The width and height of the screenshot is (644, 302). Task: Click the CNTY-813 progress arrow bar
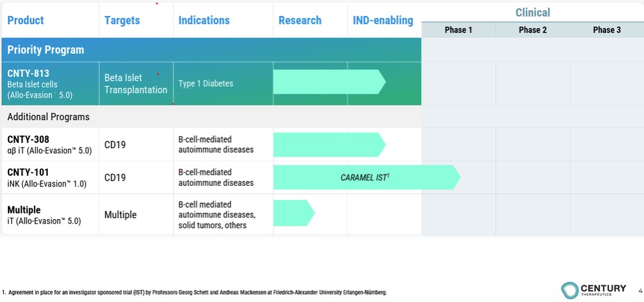pos(329,82)
